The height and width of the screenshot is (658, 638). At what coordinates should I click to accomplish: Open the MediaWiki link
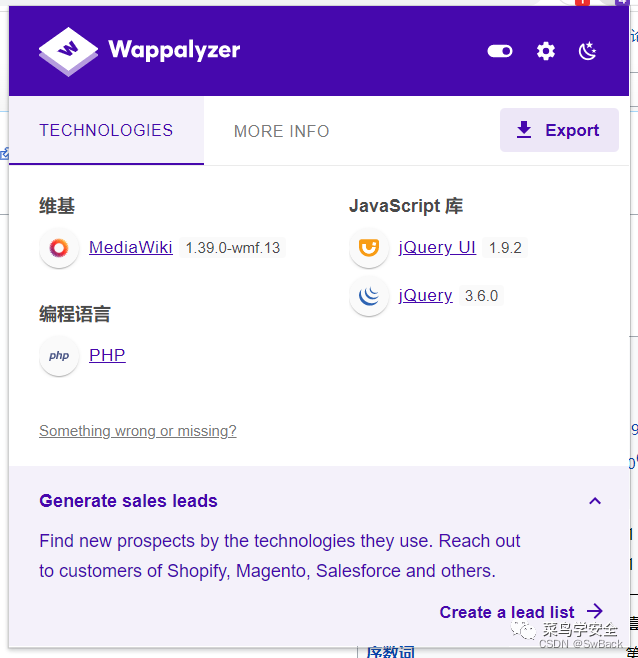131,247
